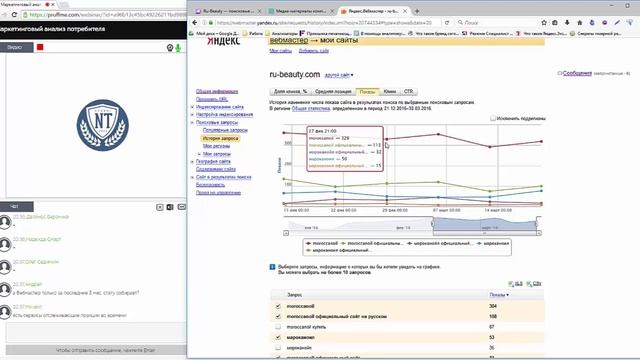Toggle the 'Исключить подписаны' checkbox
This screenshot has height=360, width=640.
point(493,118)
